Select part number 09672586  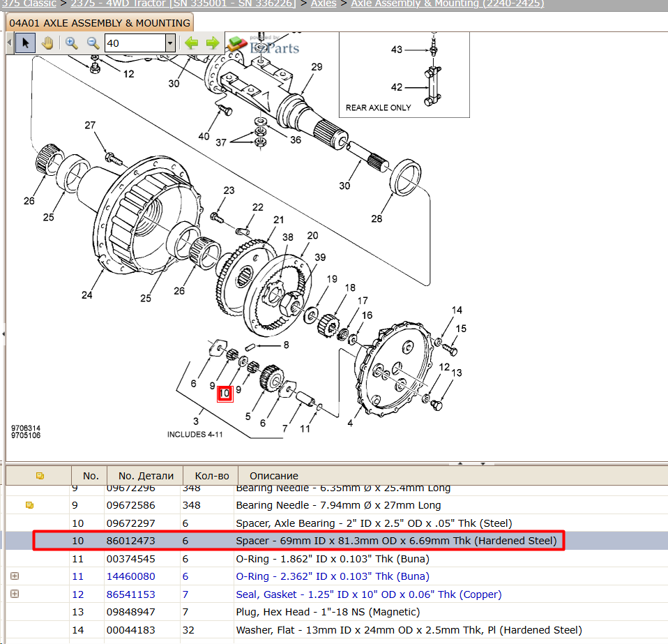click(x=131, y=505)
